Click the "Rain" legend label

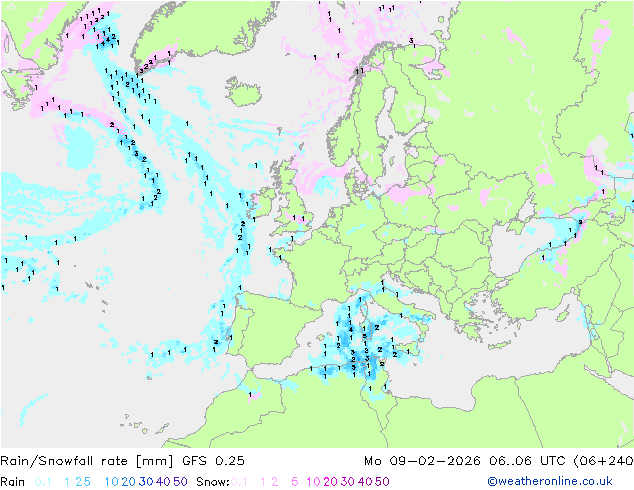pyautogui.click(x=13, y=482)
